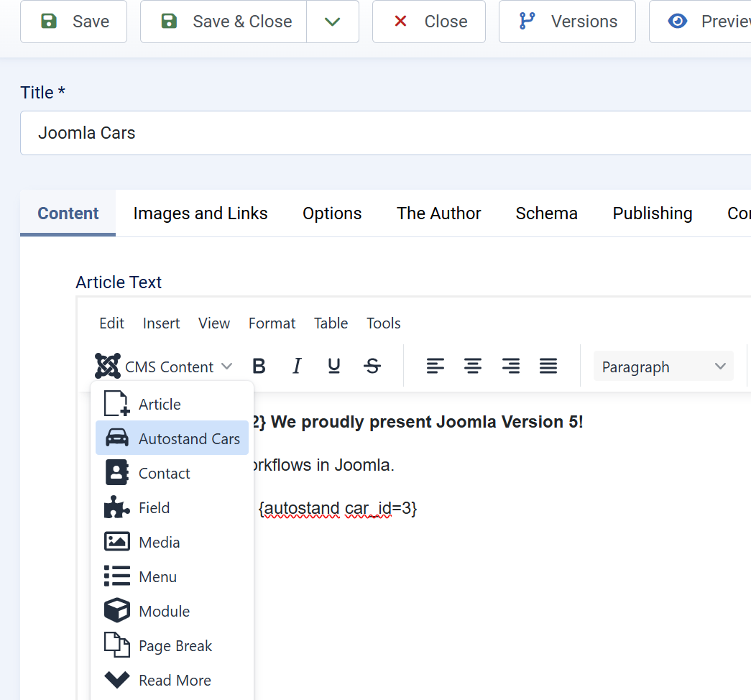Open the Publishing tab
The height and width of the screenshot is (700, 751).
(652, 213)
